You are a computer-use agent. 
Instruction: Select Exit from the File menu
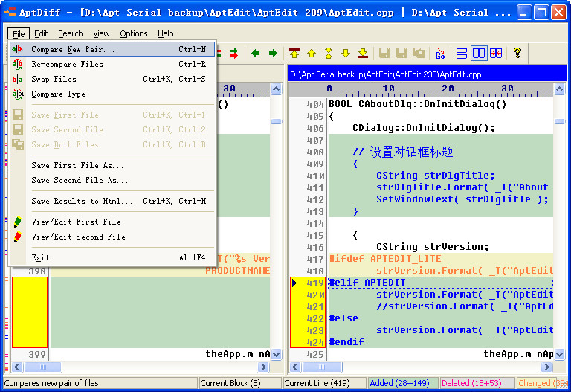tap(112, 257)
